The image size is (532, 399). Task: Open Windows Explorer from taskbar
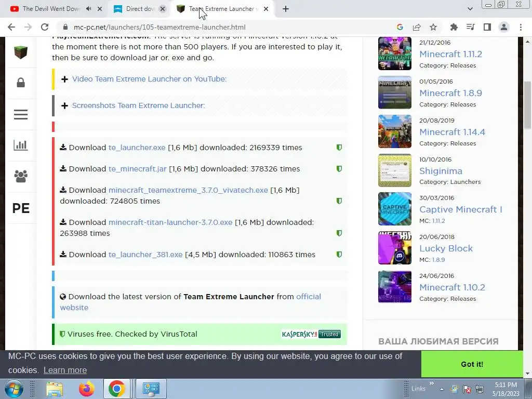pyautogui.click(x=55, y=389)
